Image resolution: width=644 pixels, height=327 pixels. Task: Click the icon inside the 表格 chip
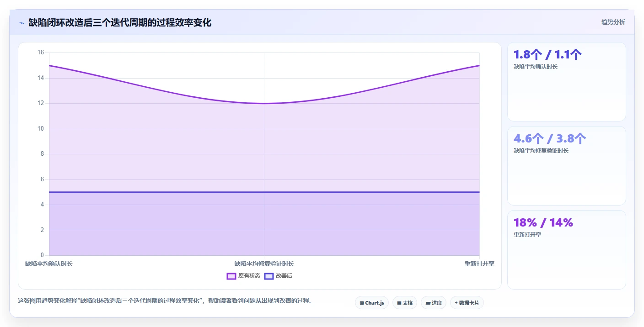399,303
